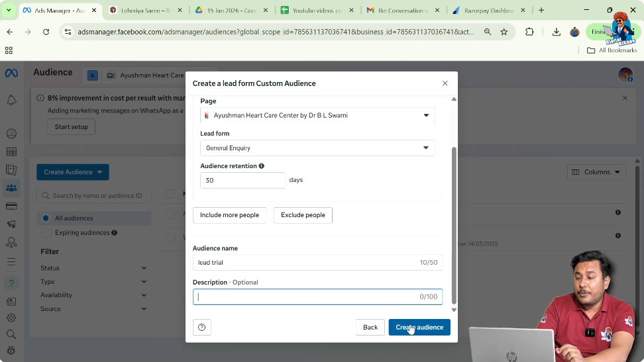Image resolution: width=644 pixels, height=362 pixels.
Task: Open the Page dropdown showing Ayushman Heart Care
Action: (317, 115)
